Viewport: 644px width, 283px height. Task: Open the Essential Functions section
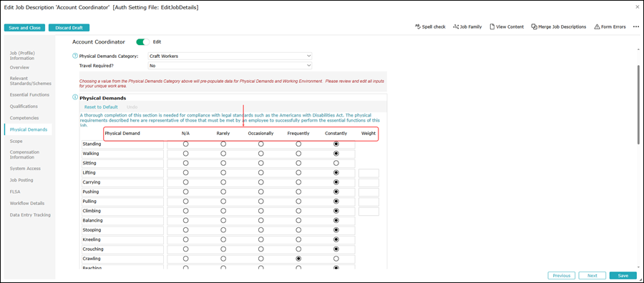pyautogui.click(x=29, y=95)
